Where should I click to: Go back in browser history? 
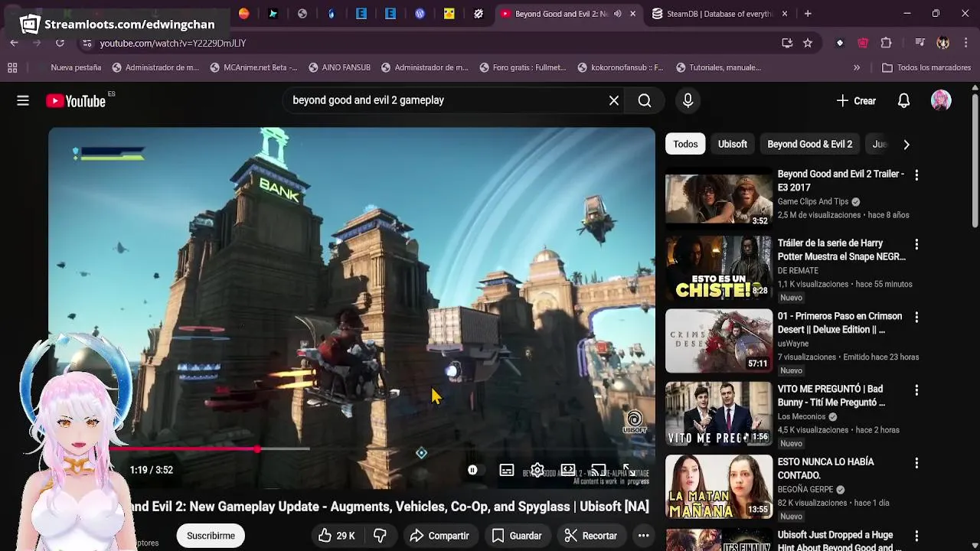[14, 43]
